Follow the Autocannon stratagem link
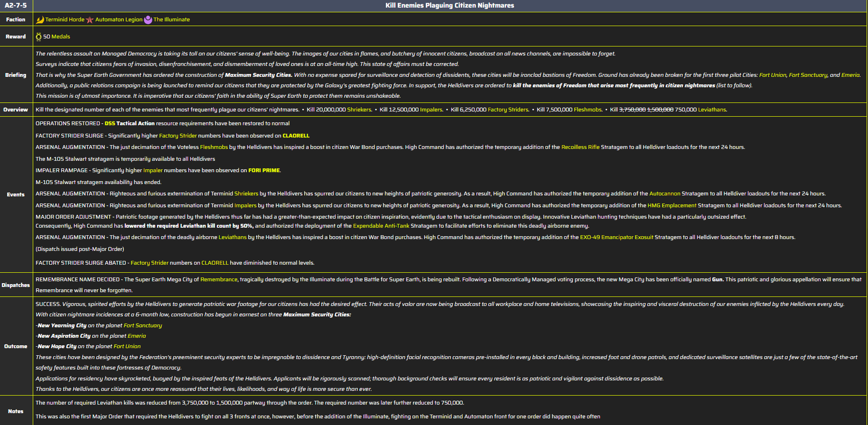This screenshot has height=425, width=868. pos(665,194)
